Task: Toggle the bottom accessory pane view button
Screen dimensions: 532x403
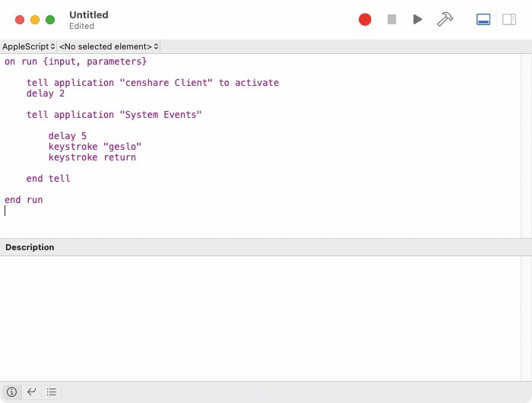Action: coord(483,19)
